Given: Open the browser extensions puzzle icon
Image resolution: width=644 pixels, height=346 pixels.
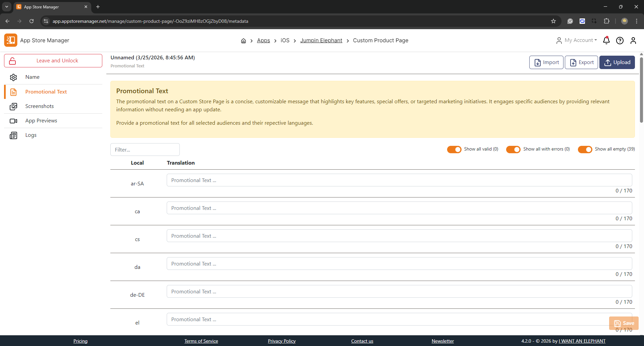Looking at the screenshot, I should pos(606,21).
